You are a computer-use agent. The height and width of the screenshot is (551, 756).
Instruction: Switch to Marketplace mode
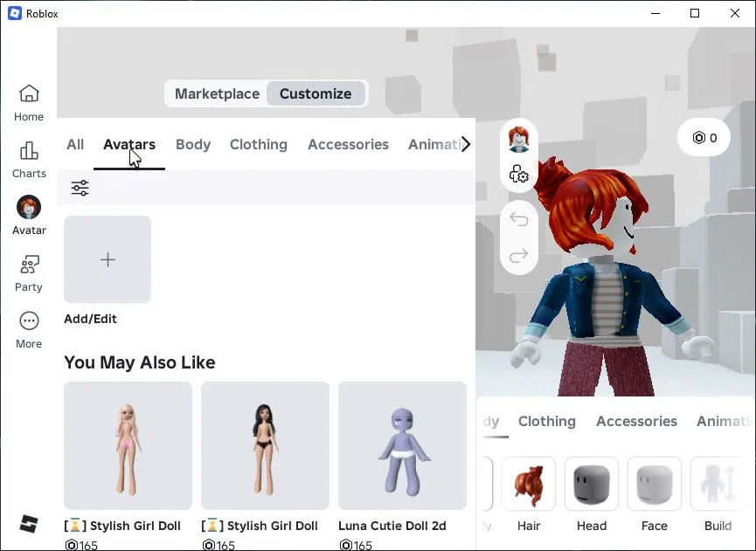click(x=217, y=93)
